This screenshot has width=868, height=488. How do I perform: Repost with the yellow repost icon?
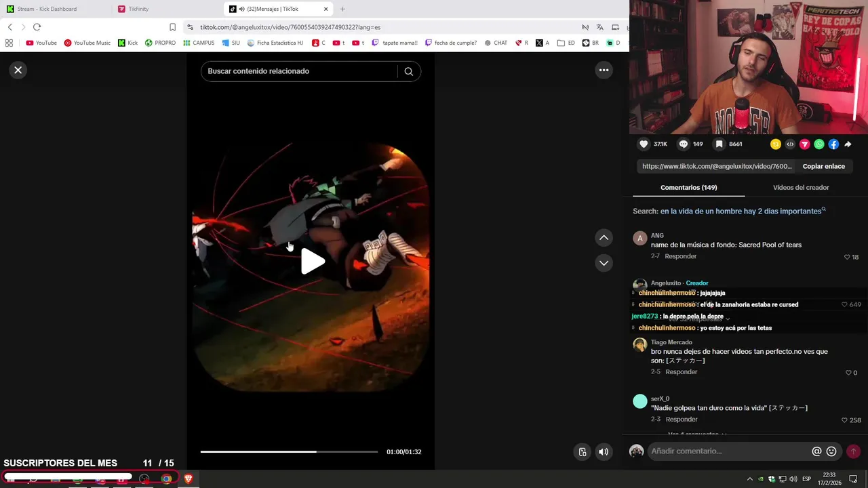pos(776,144)
